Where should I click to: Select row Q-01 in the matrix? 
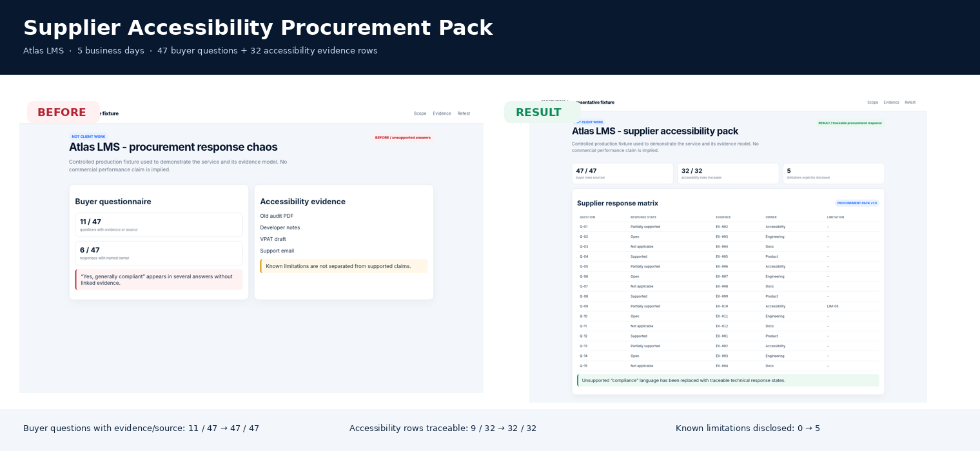(x=728, y=227)
